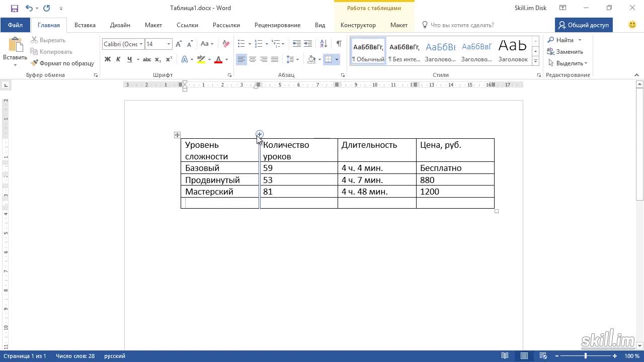
Task: Align text left
Action: click(x=242, y=59)
